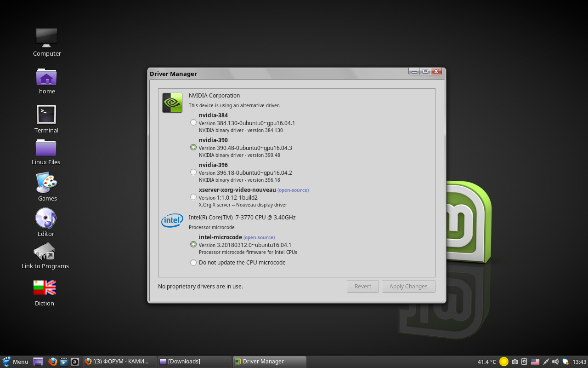Switch to the [Downloads] taskbar window
The height and width of the screenshot is (368, 588).
195,362
